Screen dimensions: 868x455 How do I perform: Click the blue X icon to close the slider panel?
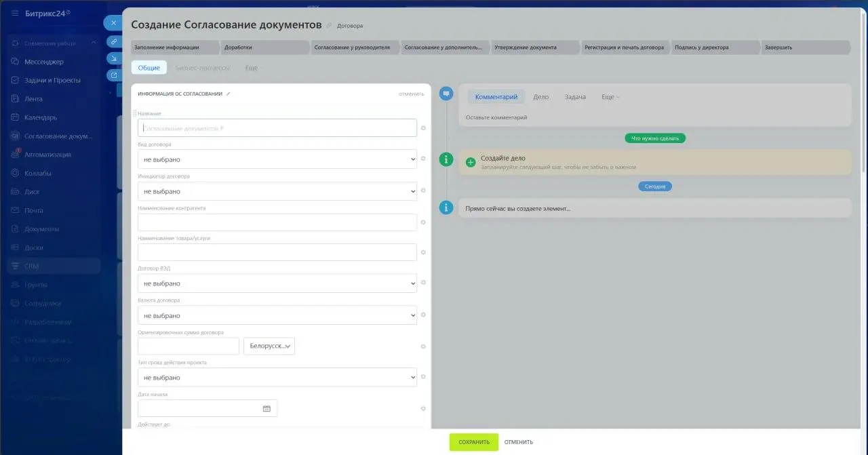113,22
